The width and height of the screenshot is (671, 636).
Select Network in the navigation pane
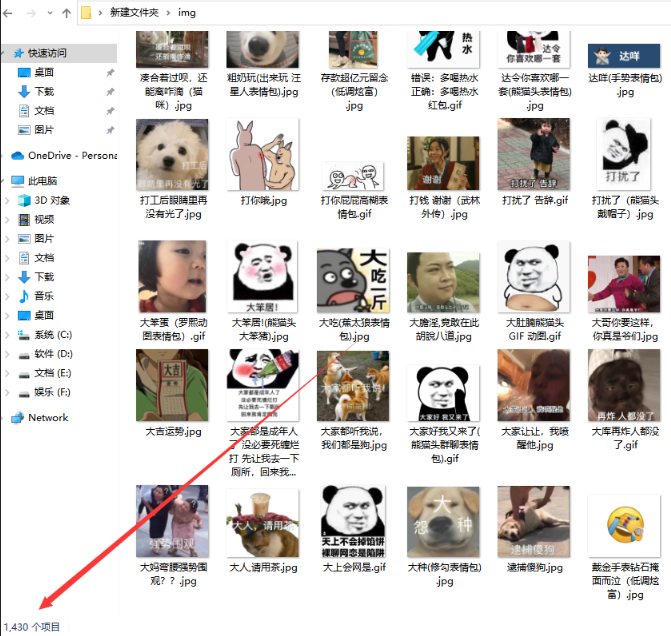tap(40, 418)
